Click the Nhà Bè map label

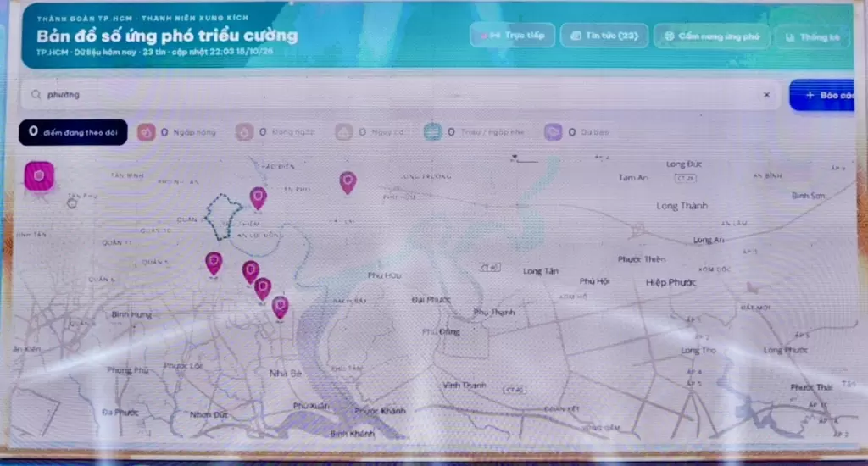(x=286, y=374)
